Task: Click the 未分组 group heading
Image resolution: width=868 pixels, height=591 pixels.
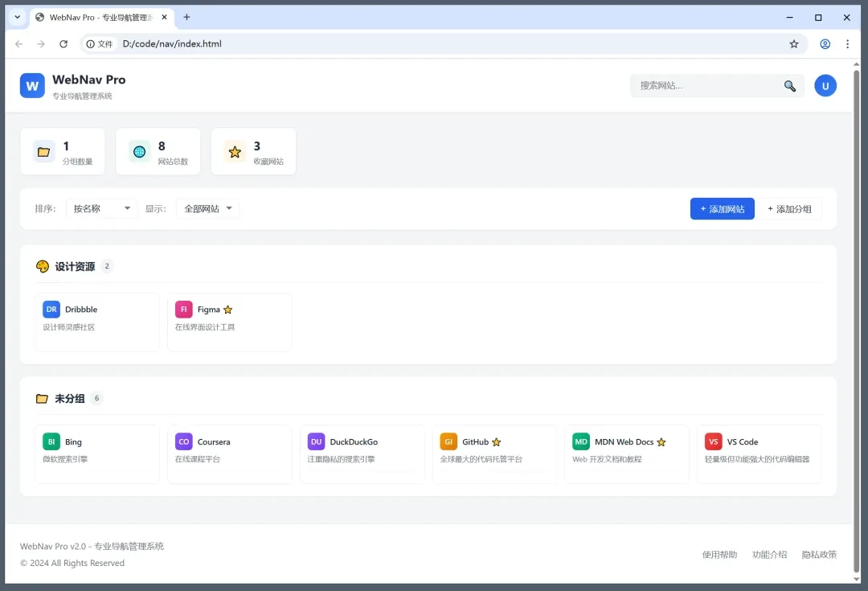Action: click(x=70, y=398)
